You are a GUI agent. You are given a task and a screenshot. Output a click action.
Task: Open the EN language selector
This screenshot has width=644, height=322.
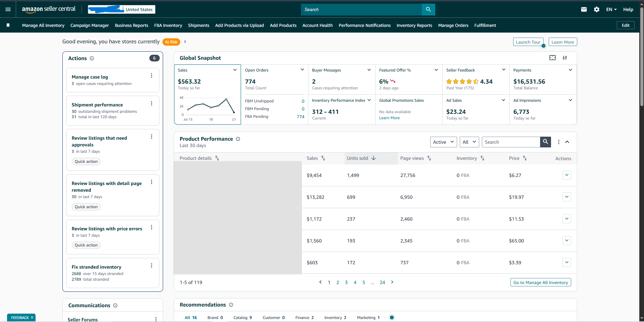tap(611, 9)
